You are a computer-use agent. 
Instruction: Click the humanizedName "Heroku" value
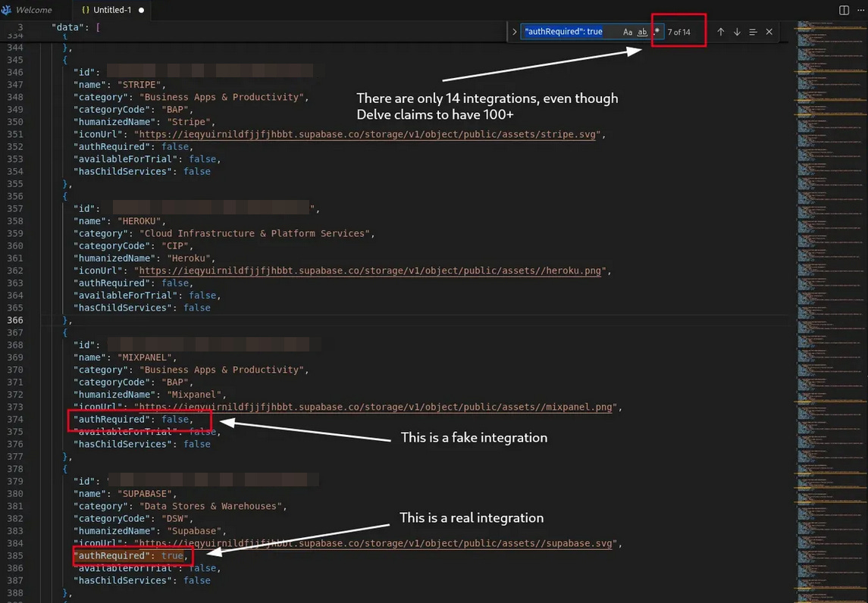click(x=189, y=258)
